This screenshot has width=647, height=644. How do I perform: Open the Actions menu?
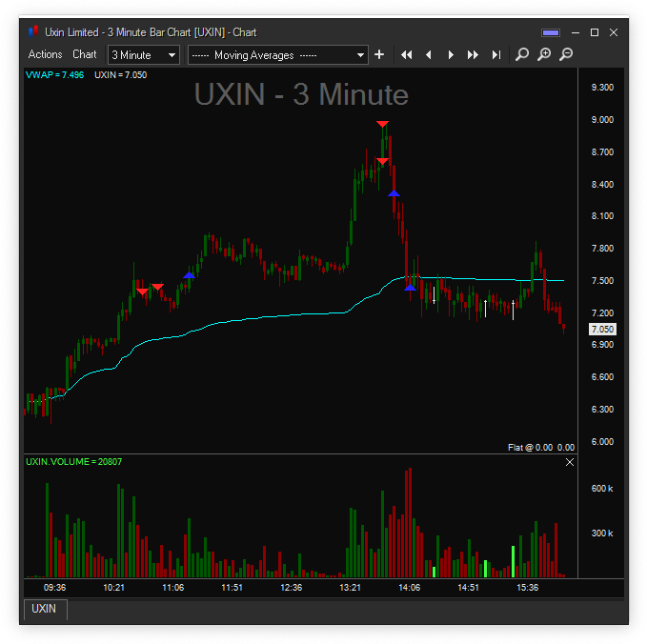[45, 54]
